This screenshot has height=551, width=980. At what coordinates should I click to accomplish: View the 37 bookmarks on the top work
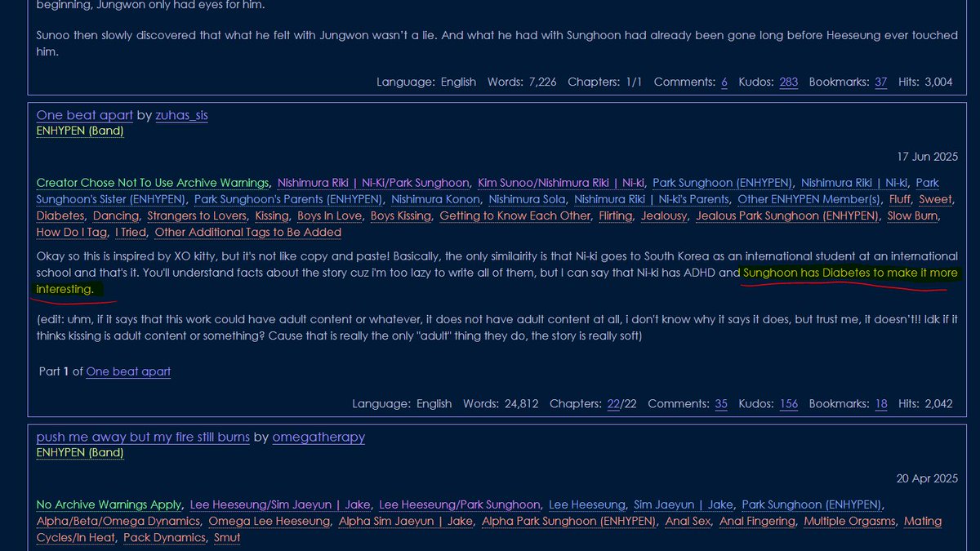(x=881, y=82)
